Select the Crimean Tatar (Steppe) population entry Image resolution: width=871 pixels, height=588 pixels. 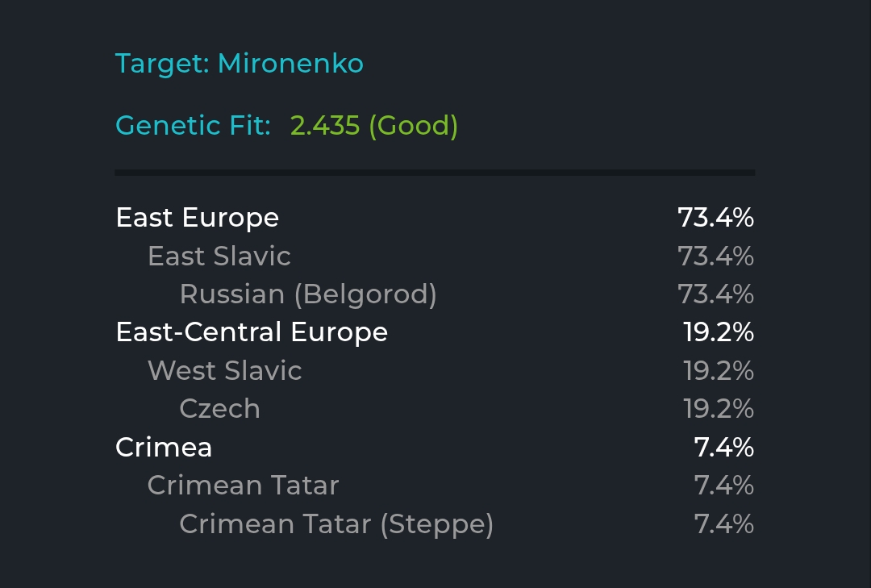[x=435, y=524]
